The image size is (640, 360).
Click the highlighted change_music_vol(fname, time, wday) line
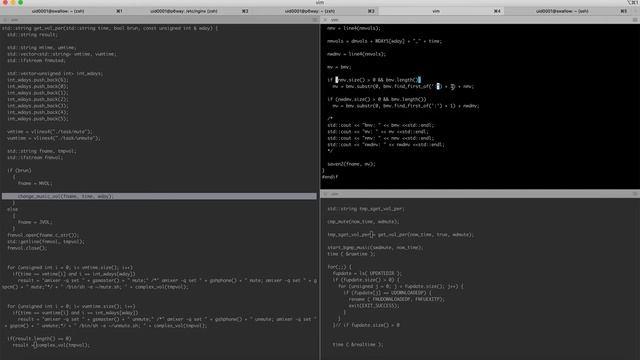pyautogui.click(x=159, y=196)
